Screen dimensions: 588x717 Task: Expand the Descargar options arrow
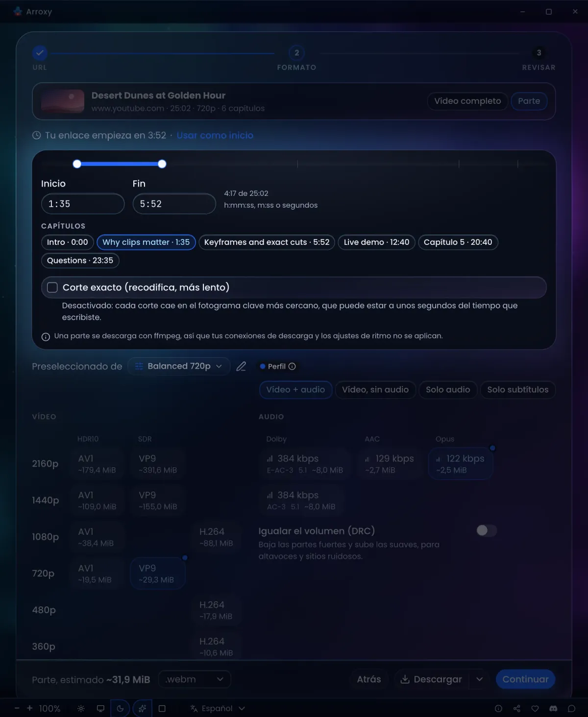[480, 679]
